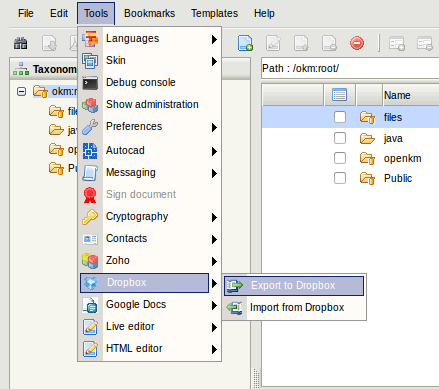Select the Public row name
439x389 pixels.
coord(398,178)
